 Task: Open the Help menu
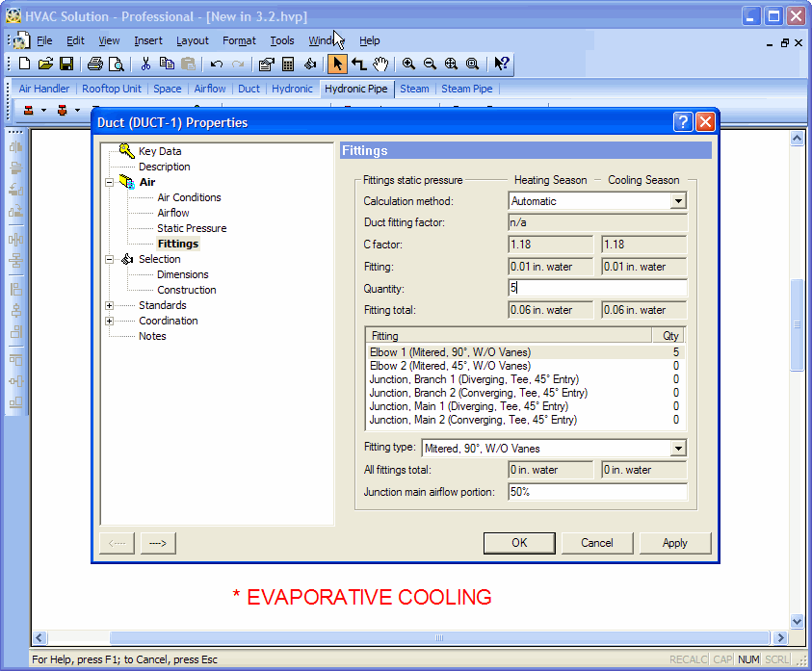[x=370, y=40]
